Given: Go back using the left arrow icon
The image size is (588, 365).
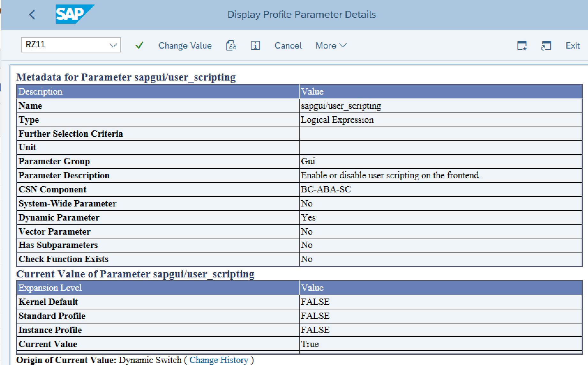Looking at the screenshot, I should pos(32,14).
